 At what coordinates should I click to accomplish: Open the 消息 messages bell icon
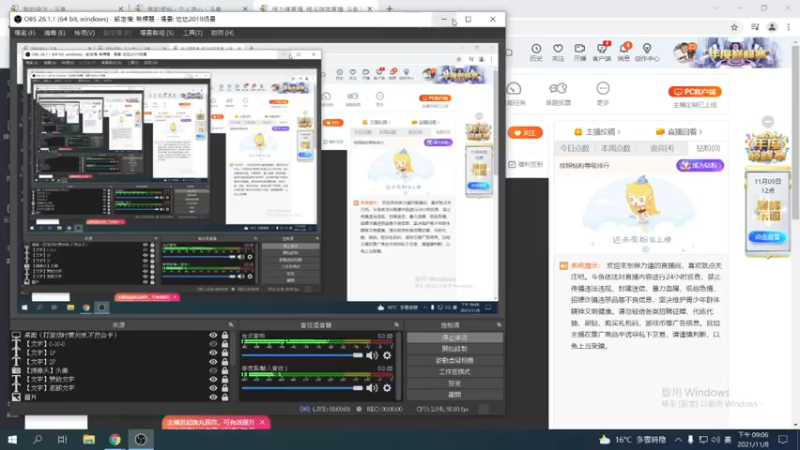(624, 52)
